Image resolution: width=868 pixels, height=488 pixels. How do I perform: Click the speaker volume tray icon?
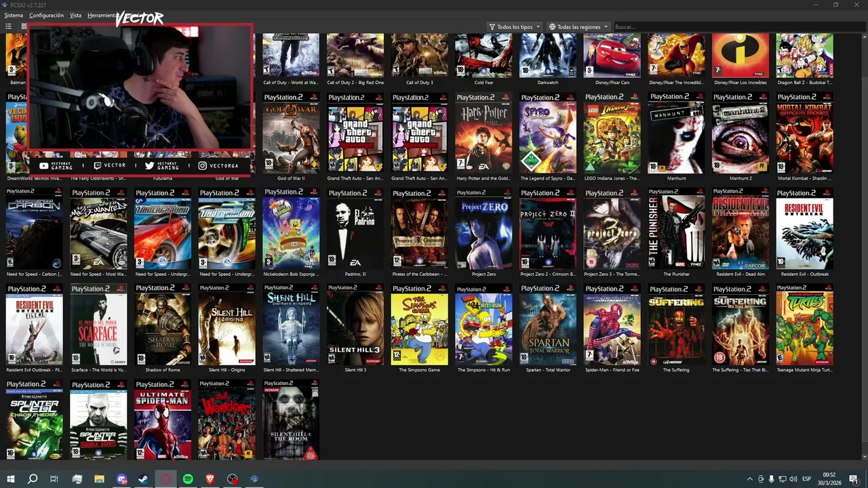click(x=793, y=479)
